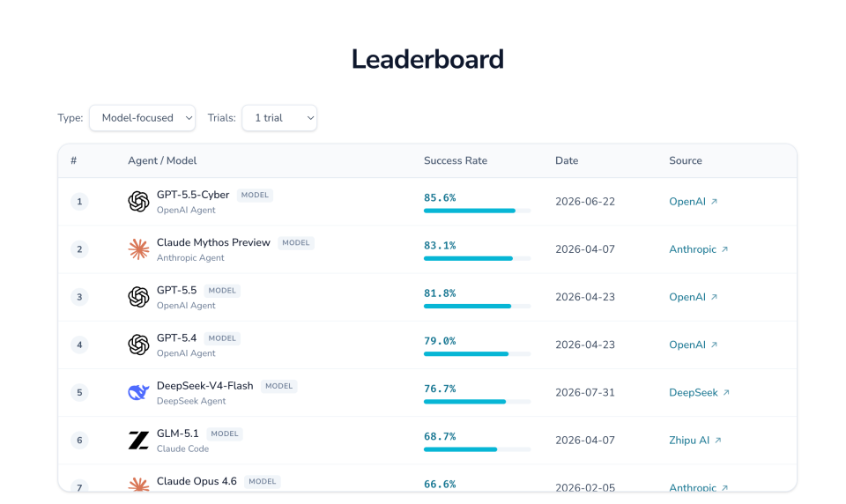Click the date 2026-07-31

(x=585, y=392)
